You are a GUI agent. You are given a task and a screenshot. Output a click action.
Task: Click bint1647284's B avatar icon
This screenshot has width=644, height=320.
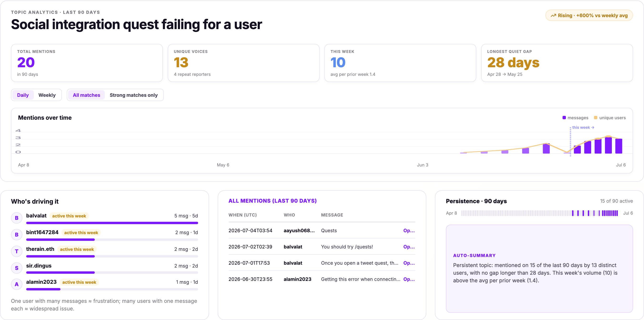[17, 235]
